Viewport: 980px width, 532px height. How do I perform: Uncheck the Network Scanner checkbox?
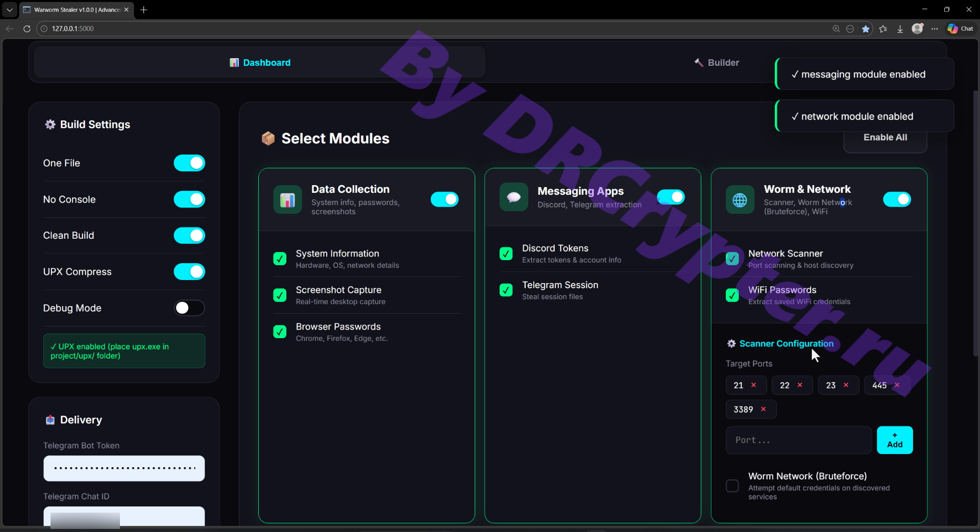pos(732,259)
